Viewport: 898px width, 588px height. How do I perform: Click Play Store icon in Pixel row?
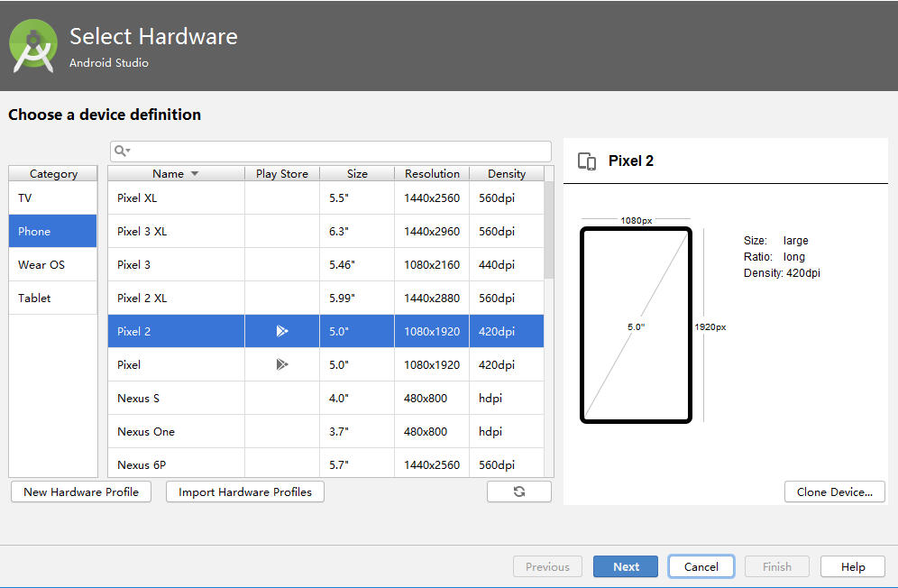click(282, 364)
